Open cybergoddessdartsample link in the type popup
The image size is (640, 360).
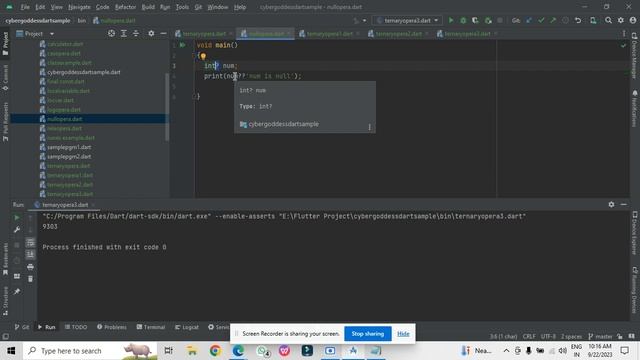click(x=283, y=124)
